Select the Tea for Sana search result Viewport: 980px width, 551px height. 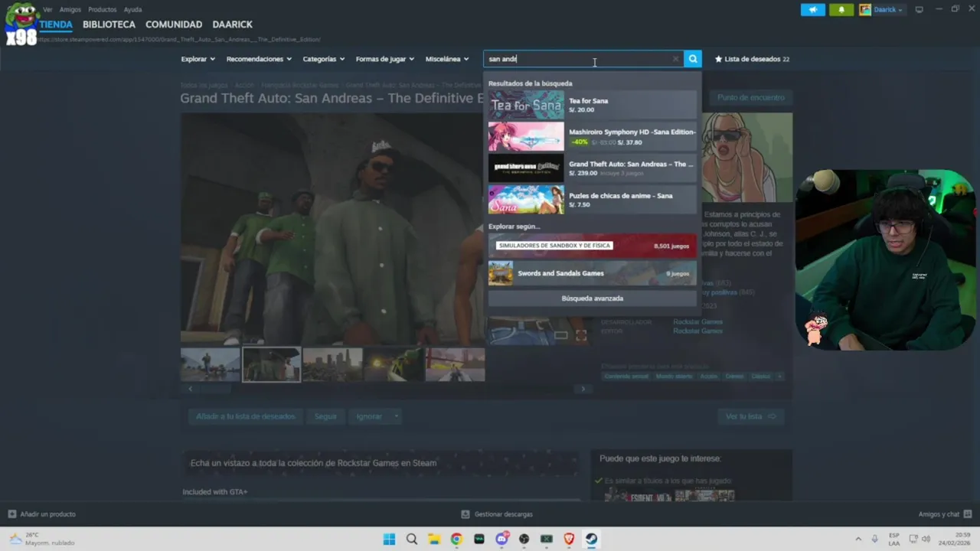[593, 105]
